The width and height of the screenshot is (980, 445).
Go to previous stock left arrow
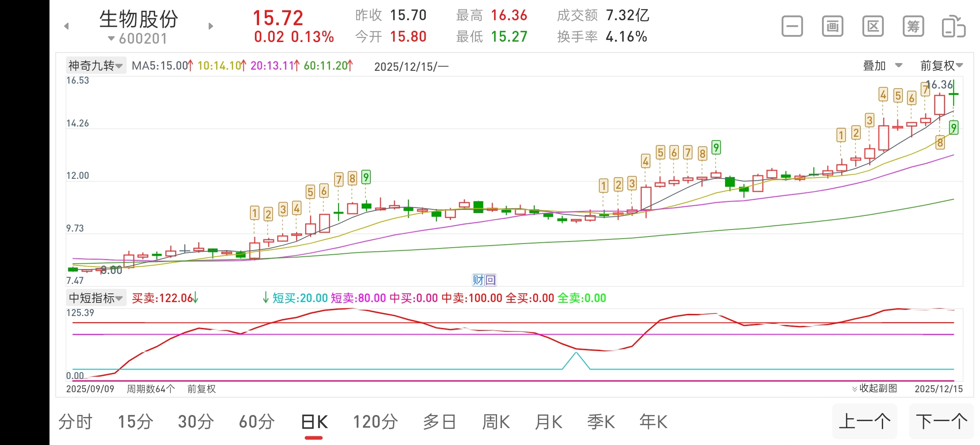pos(66,26)
